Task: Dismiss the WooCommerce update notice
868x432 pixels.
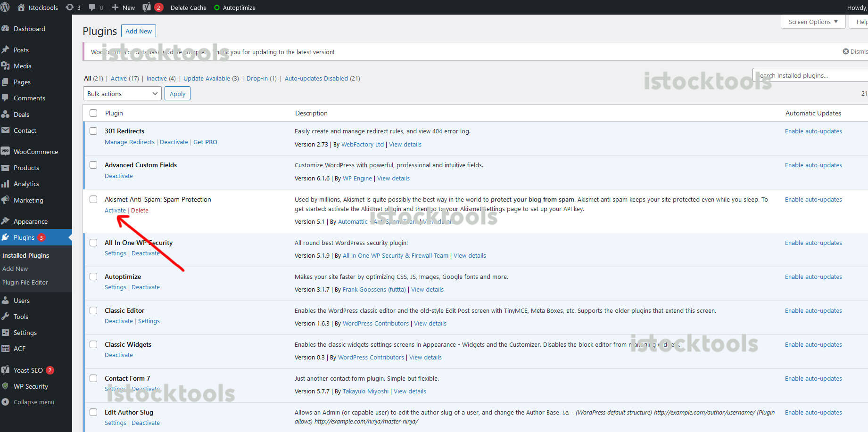Action: [x=855, y=51]
